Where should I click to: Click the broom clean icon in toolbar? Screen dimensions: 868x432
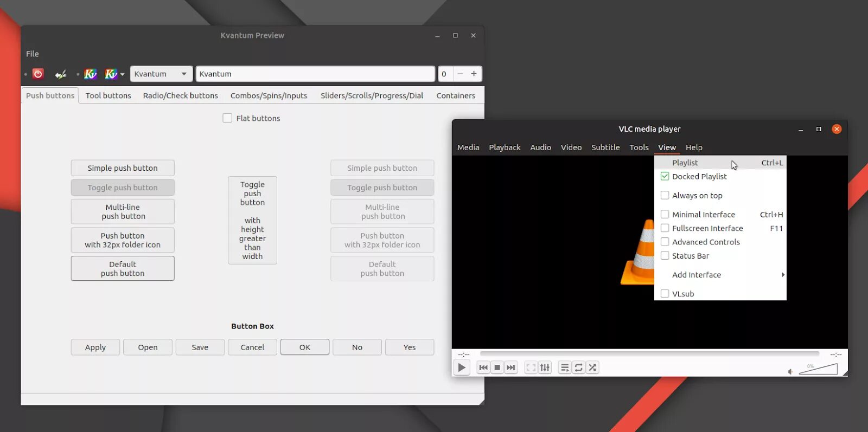click(61, 74)
